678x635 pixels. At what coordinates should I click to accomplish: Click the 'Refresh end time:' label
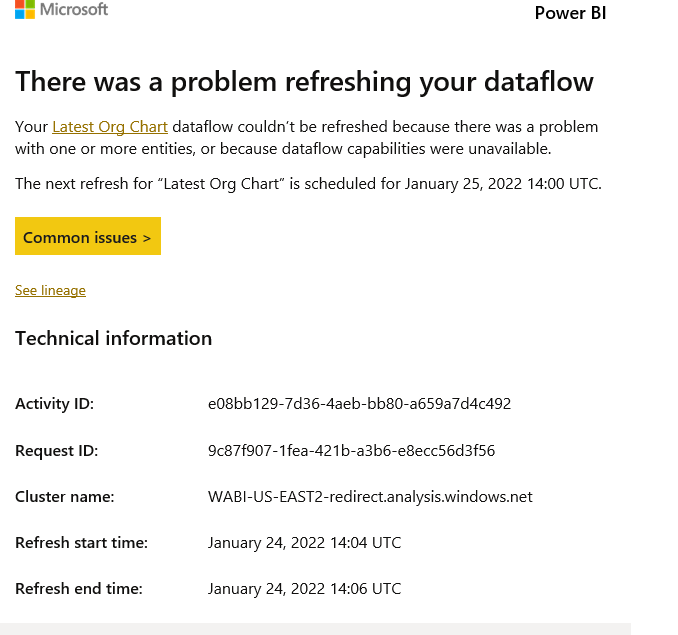[79, 589]
